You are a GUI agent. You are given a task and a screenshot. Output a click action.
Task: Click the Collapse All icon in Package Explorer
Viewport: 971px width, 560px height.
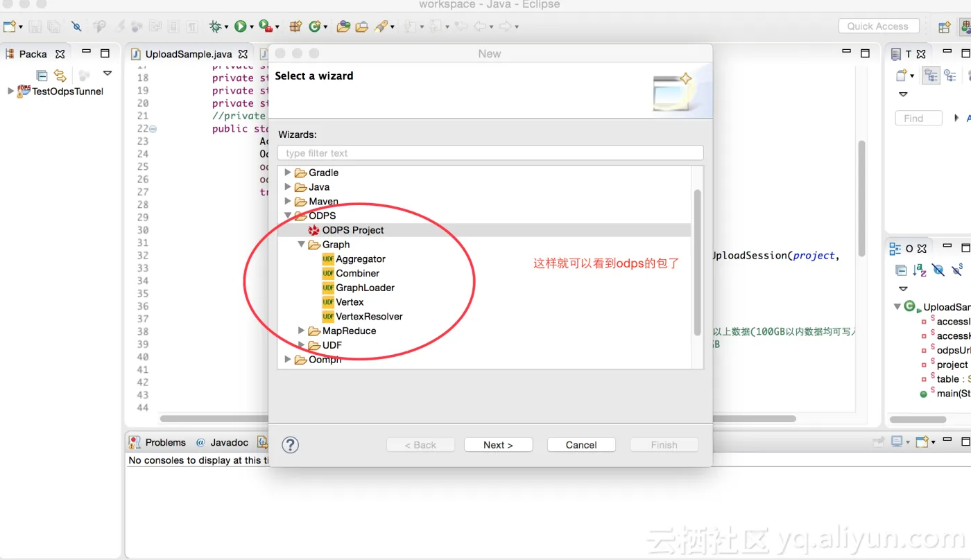click(x=42, y=75)
